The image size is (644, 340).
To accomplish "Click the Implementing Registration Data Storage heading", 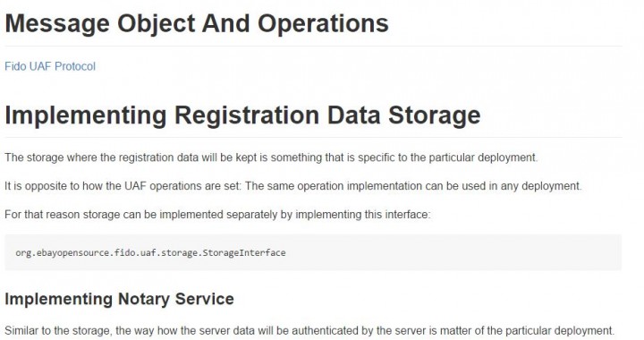I will (x=242, y=115).
